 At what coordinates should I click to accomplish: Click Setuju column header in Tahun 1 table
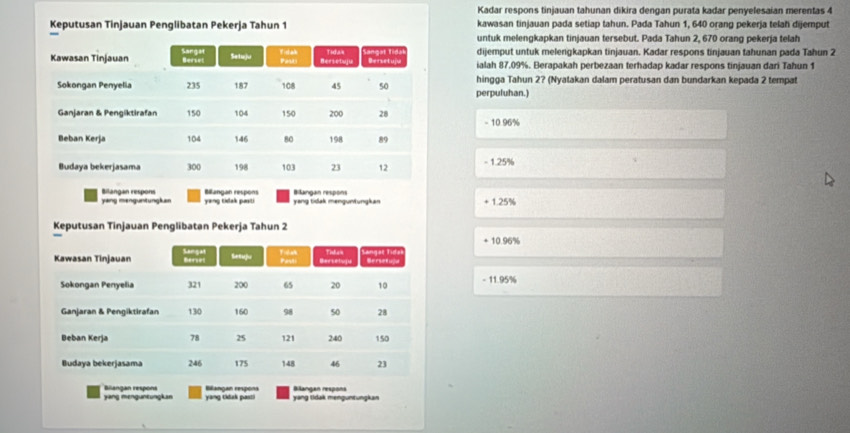pos(240,58)
